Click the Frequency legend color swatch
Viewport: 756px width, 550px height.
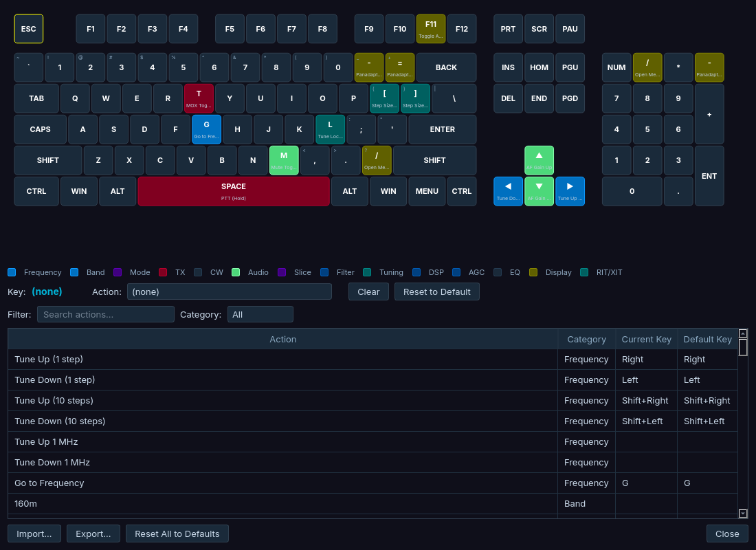click(12, 272)
